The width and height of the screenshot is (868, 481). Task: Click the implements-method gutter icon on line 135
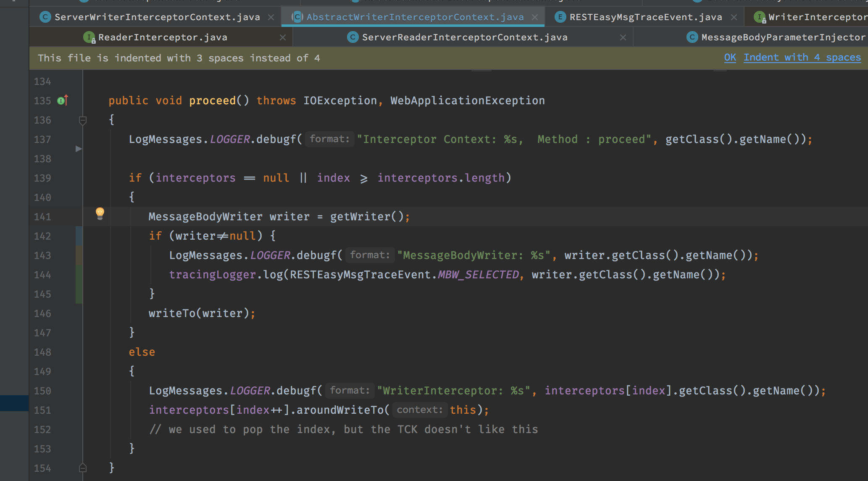(x=62, y=100)
